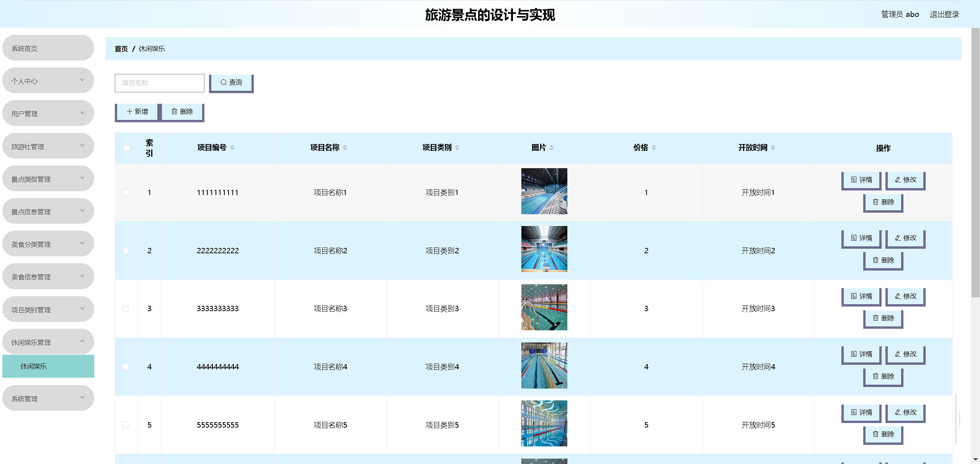Open 详情 details for row 1
The height and width of the screenshot is (464, 980).
pos(861,180)
